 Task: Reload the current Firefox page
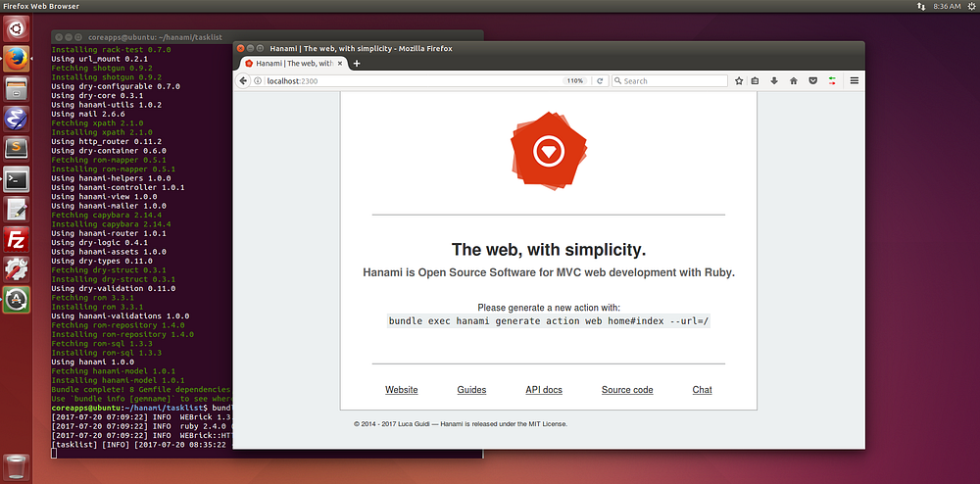(600, 80)
